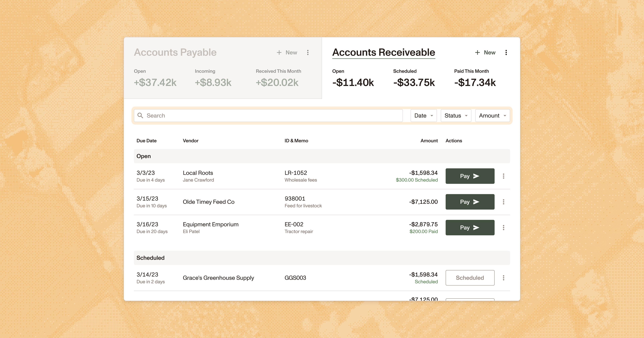Open more options for Grace's Greenhouse Supply
644x338 pixels.
tap(503, 278)
